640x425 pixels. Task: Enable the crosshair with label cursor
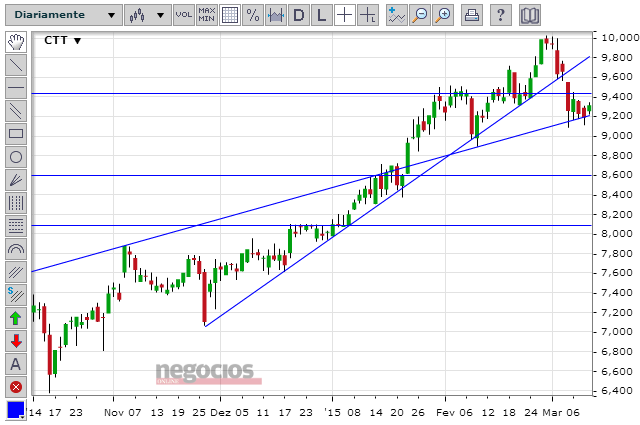tap(368, 15)
